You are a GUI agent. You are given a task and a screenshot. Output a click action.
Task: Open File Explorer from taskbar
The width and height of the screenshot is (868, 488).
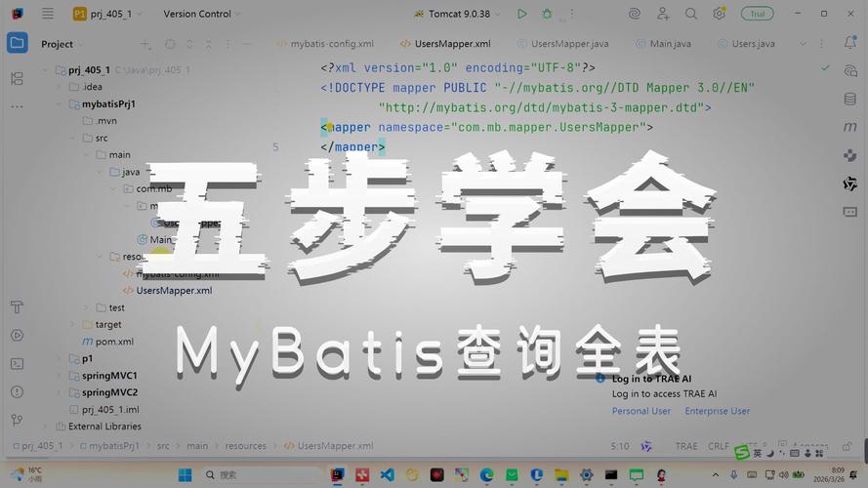pos(561,474)
